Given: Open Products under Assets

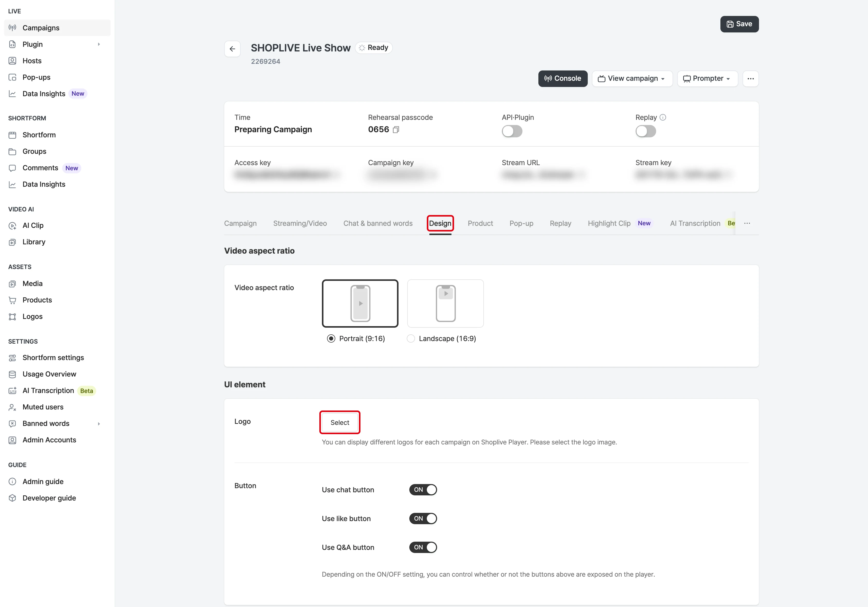Looking at the screenshot, I should point(57,300).
